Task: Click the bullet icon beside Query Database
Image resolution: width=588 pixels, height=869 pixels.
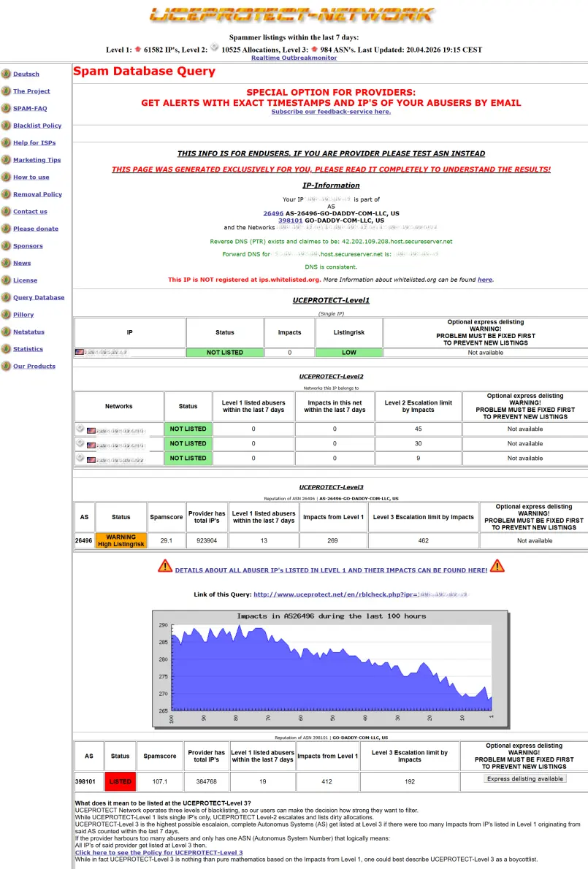Action: [x=6, y=297]
